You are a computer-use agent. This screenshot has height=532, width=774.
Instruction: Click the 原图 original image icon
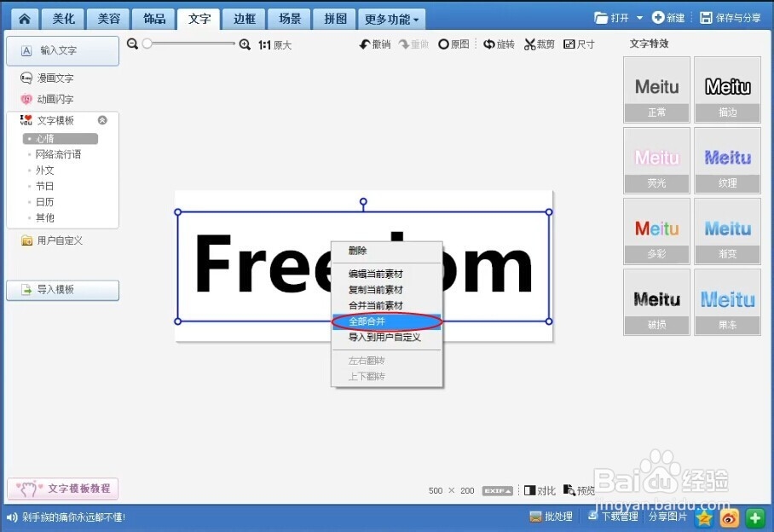click(453, 43)
